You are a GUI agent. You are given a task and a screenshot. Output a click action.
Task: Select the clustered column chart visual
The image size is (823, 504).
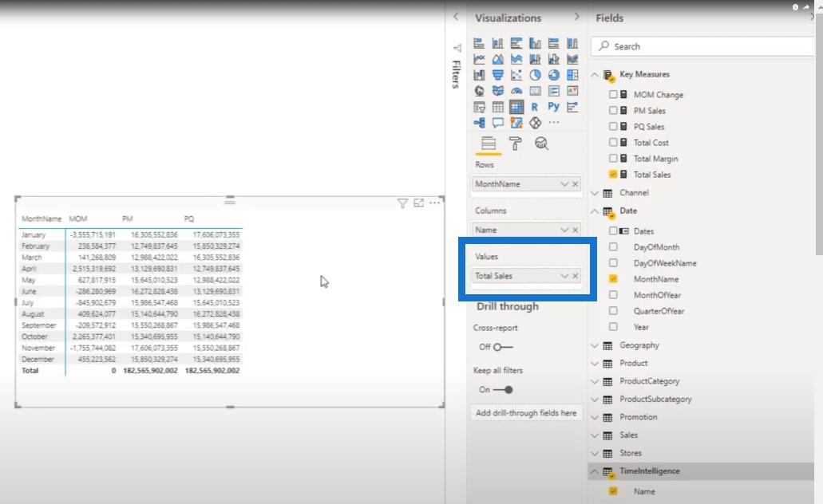pyautogui.click(x=535, y=43)
